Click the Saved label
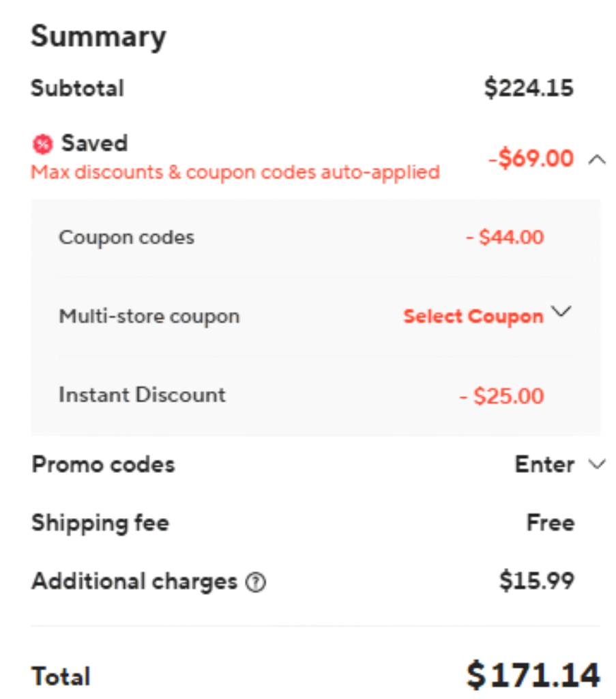616x699 pixels. [x=94, y=143]
